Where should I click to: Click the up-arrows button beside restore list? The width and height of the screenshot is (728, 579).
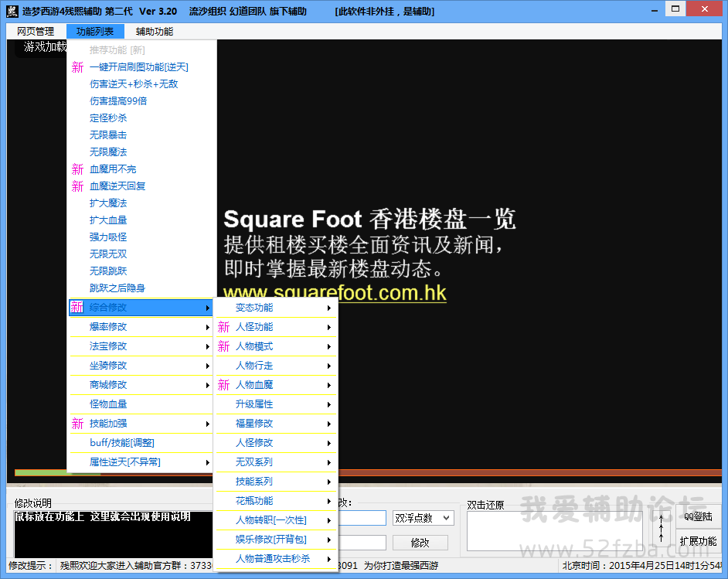tap(661, 529)
